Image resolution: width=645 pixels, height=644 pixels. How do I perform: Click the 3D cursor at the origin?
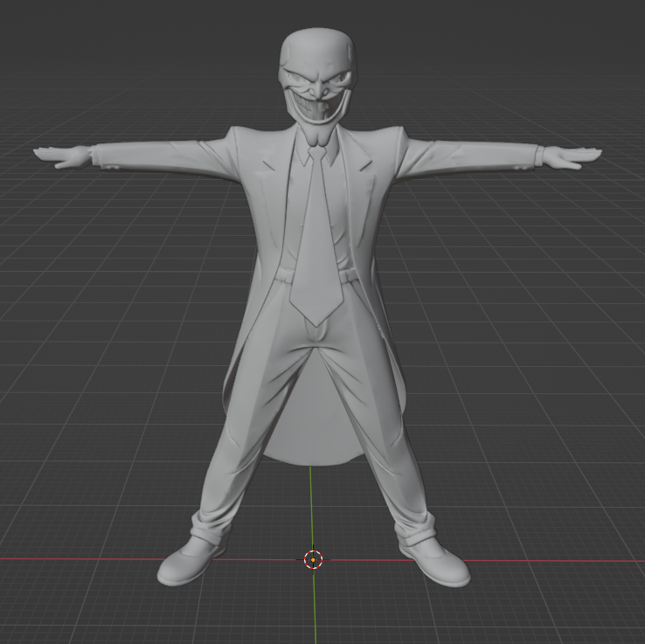tap(313, 560)
